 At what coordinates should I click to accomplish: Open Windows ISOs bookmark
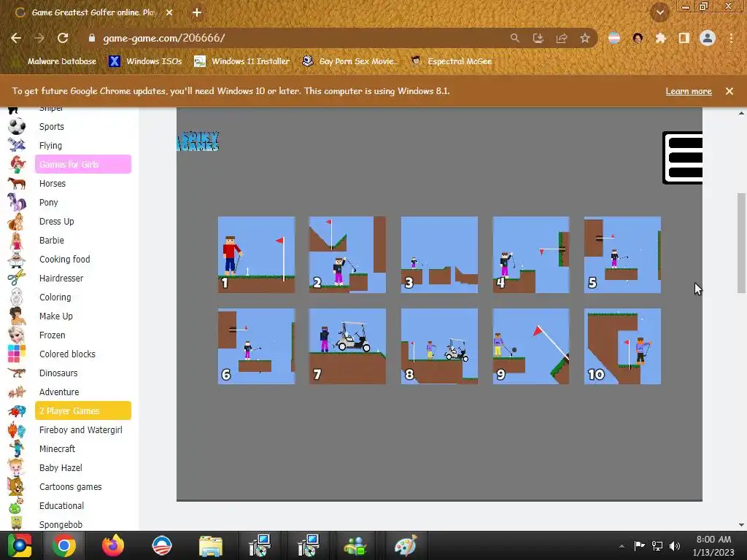click(x=145, y=61)
